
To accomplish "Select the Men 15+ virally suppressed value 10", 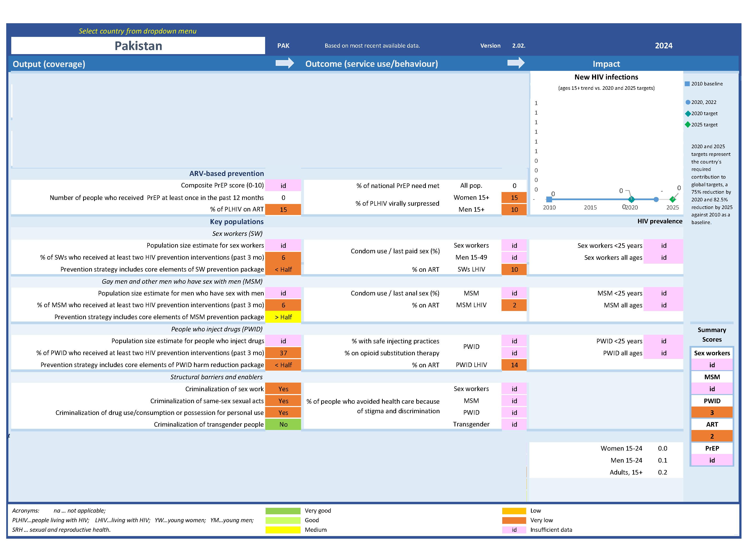I will pyautogui.click(x=514, y=209).
